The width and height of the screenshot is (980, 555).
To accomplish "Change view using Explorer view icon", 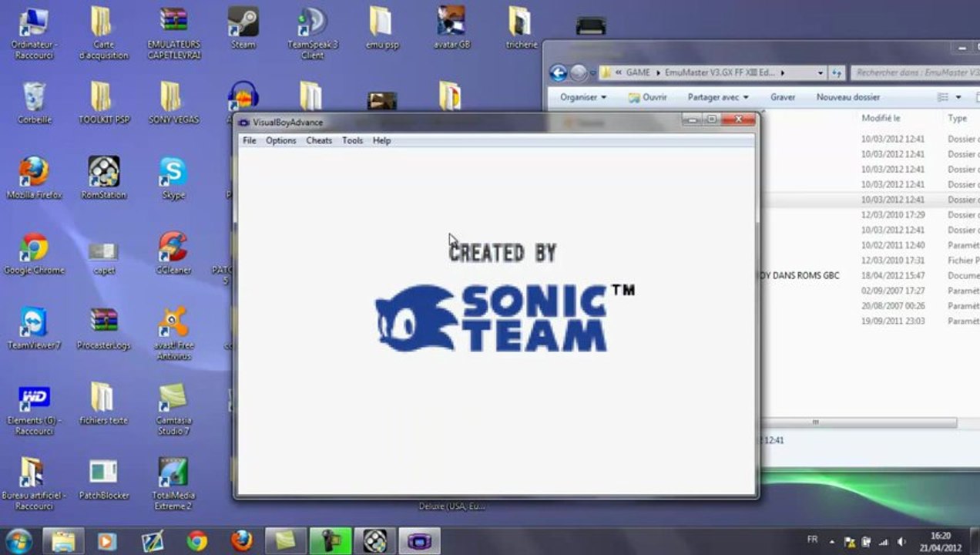I will pyautogui.click(x=942, y=97).
